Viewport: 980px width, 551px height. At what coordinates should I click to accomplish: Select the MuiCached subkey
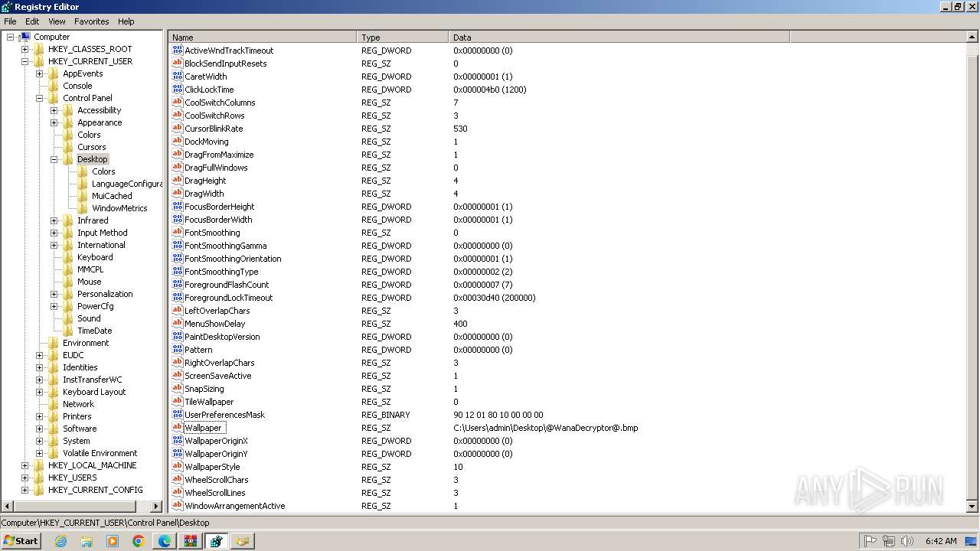(112, 196)
